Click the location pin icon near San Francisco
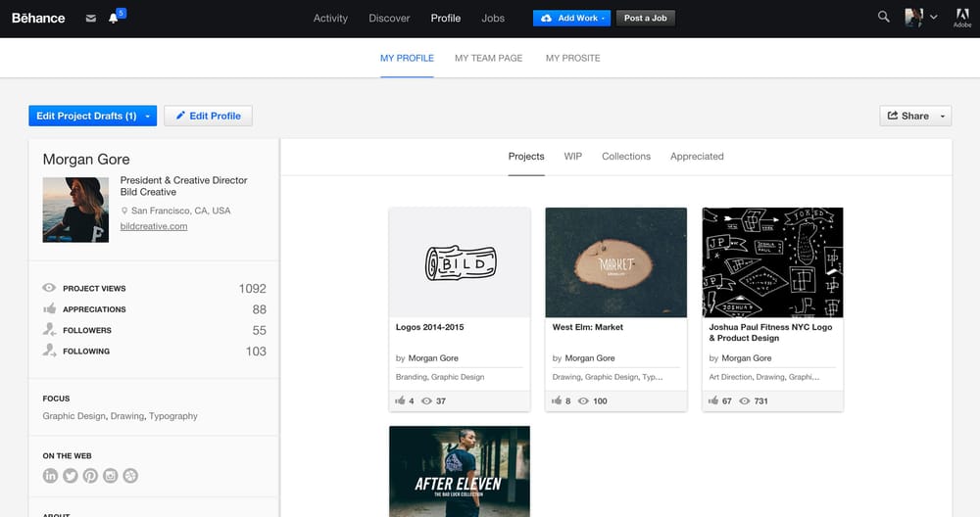Viewport: 980px width, 517px height. (124, 211)
